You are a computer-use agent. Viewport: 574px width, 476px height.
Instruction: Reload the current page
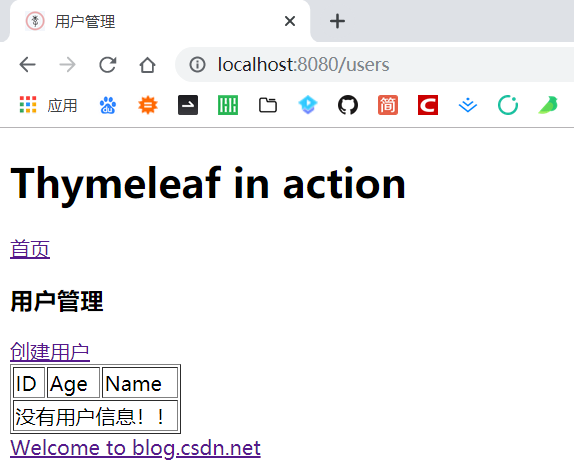(x=108, y=65)
